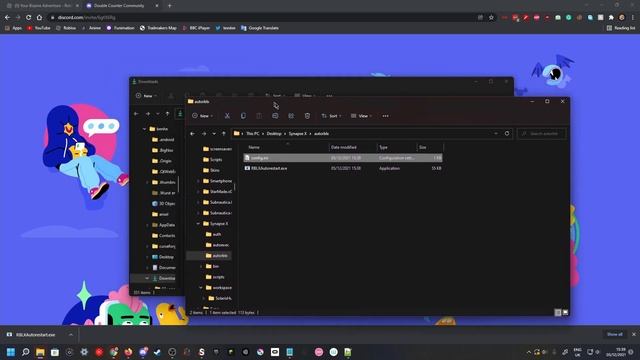The image size is (640, 360).
Task: Open the Sort dropdown in autoblx toolbar
Action: point(331,116)
